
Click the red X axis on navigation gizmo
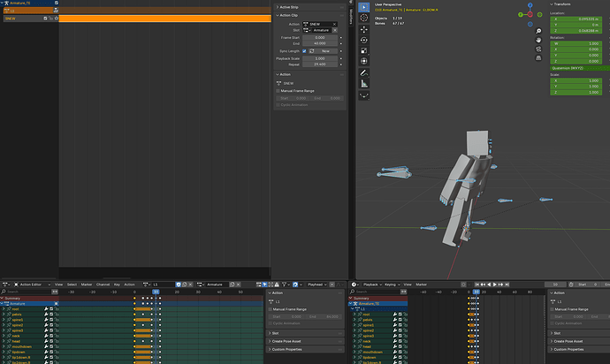coord(530,14)
